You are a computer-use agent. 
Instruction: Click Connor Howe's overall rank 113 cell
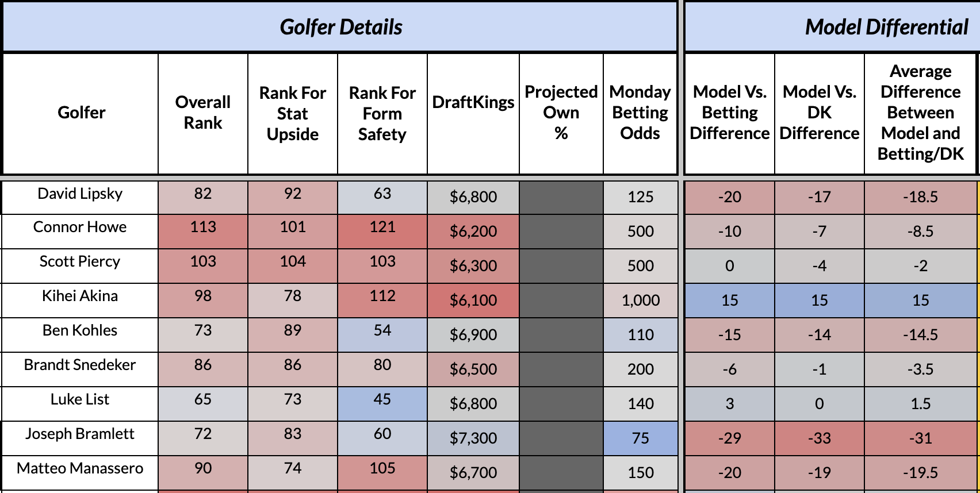click(203, 228)
